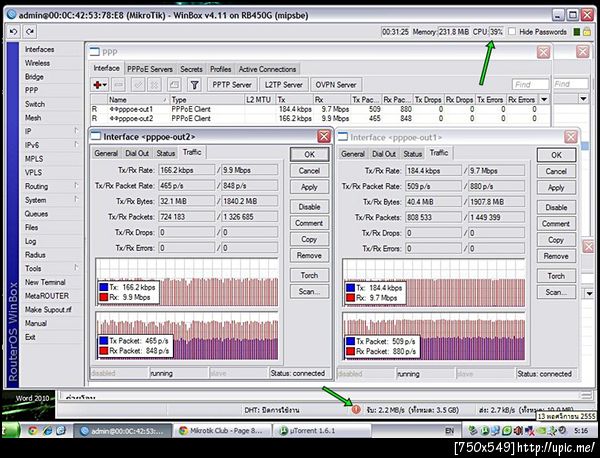The image size is (600, 458).
Task: Switch to PPPoE Servers tab
Action: coord(150,69)
